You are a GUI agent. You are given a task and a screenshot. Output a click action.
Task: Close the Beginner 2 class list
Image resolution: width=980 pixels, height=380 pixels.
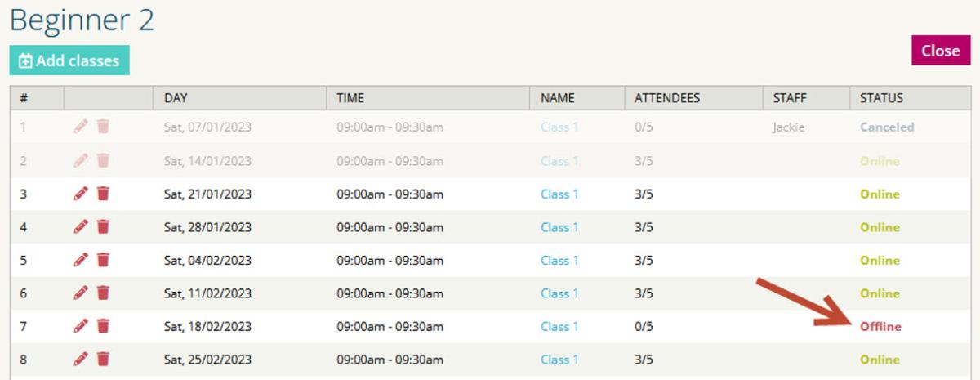coord(941,51)
